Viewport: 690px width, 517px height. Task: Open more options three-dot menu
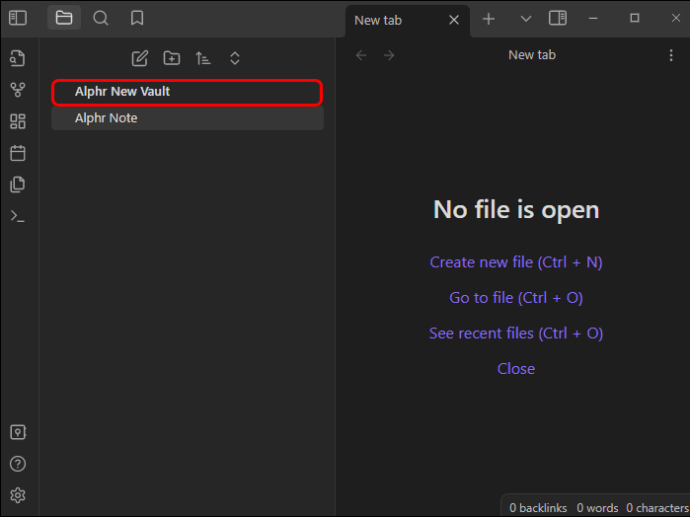point(671,55)
